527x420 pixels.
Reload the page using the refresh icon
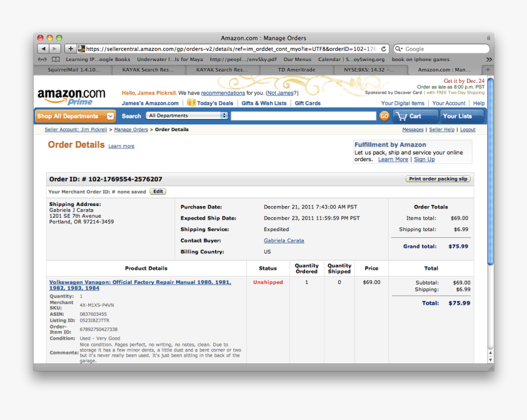click(384, 49)
